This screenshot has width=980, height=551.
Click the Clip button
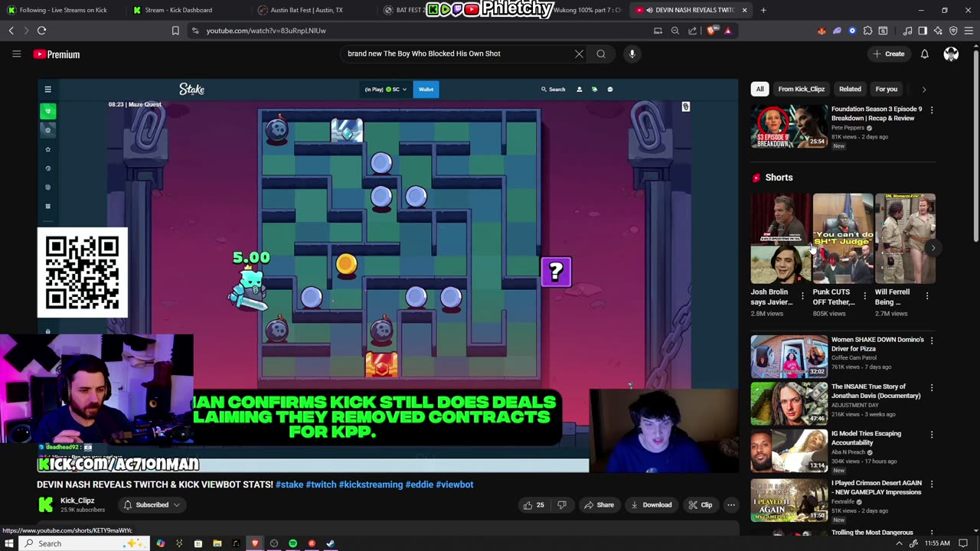[701, 505]
